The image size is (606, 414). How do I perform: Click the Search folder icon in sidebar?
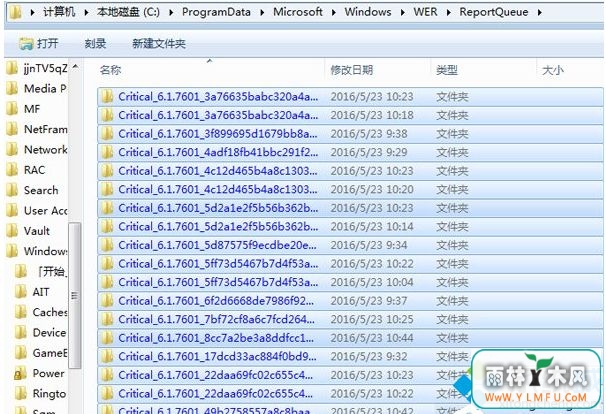[x=12, y=190]
